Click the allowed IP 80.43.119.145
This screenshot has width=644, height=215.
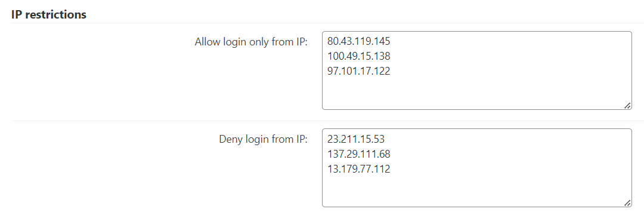[x=358, y=41]
